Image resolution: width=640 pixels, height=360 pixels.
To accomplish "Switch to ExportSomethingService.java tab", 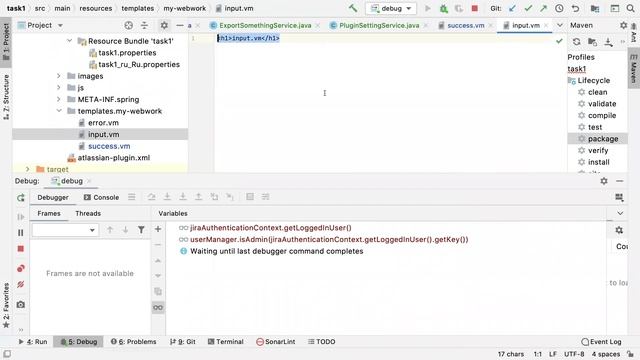I will pyautogui.click(x=265, y=25).
